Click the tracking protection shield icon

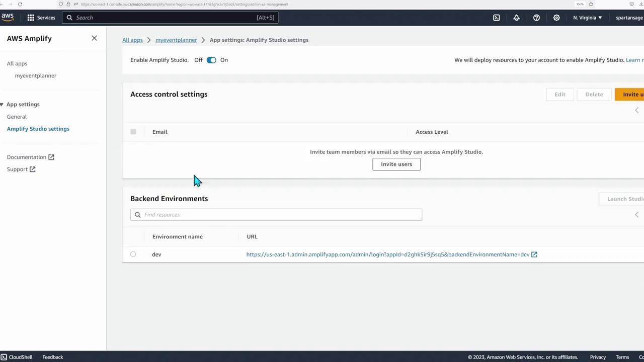(x=61, y=4)
